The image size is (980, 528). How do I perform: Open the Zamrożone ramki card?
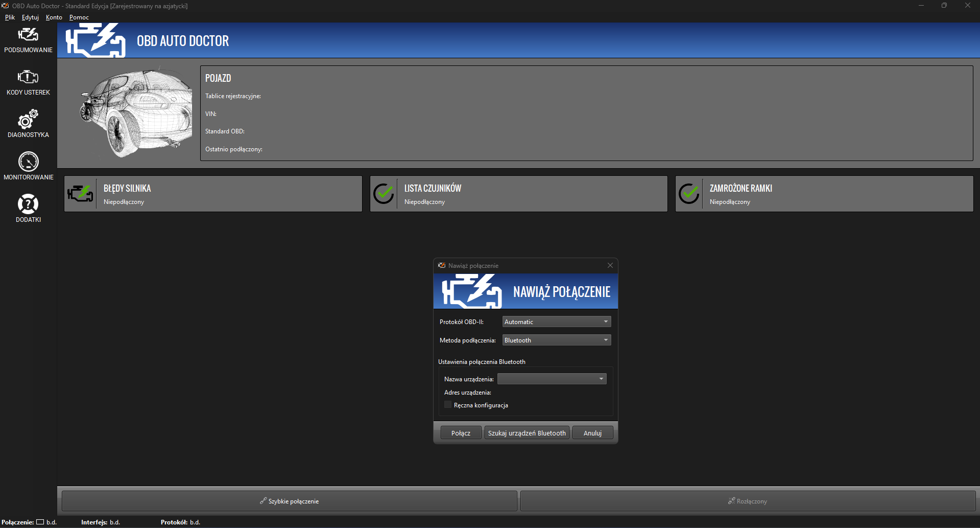pos(824,194)
